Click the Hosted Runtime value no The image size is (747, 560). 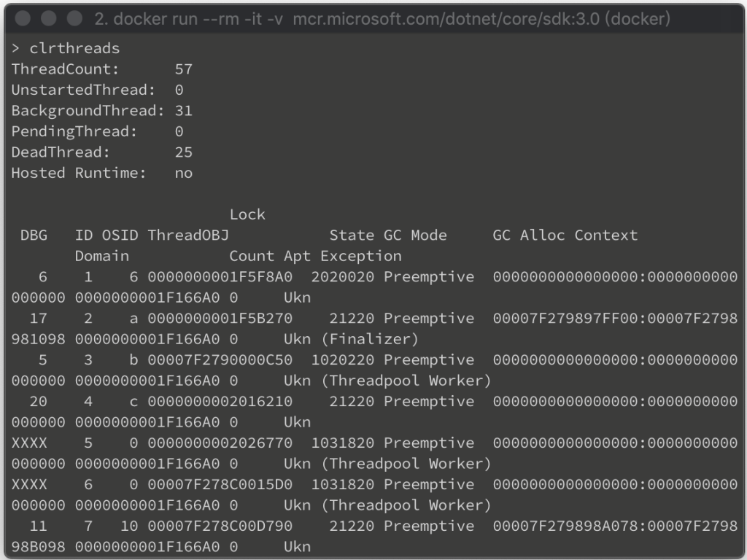click(183, 173)
